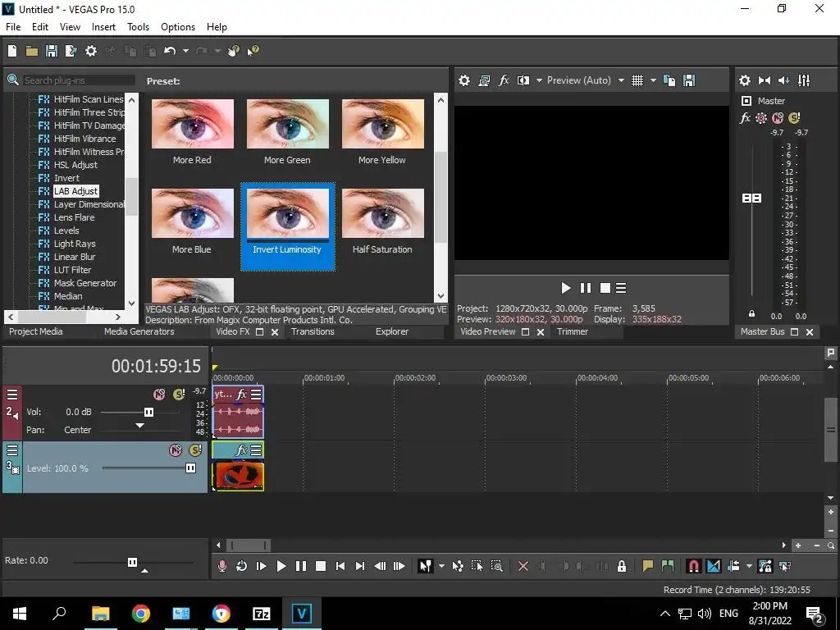This screenshot has width=840, height=630.
Task: Open the File menu
Action: tap(13, 27)
